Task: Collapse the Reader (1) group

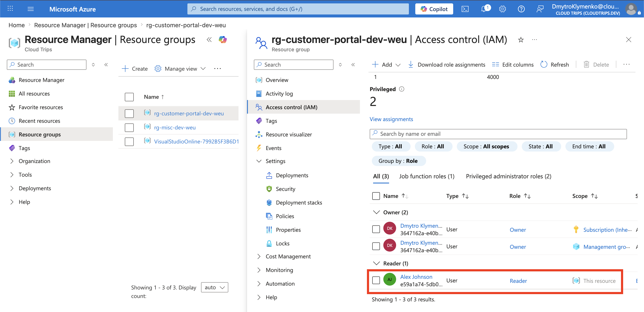Action: pyautogui.click(x=376, y=263)
